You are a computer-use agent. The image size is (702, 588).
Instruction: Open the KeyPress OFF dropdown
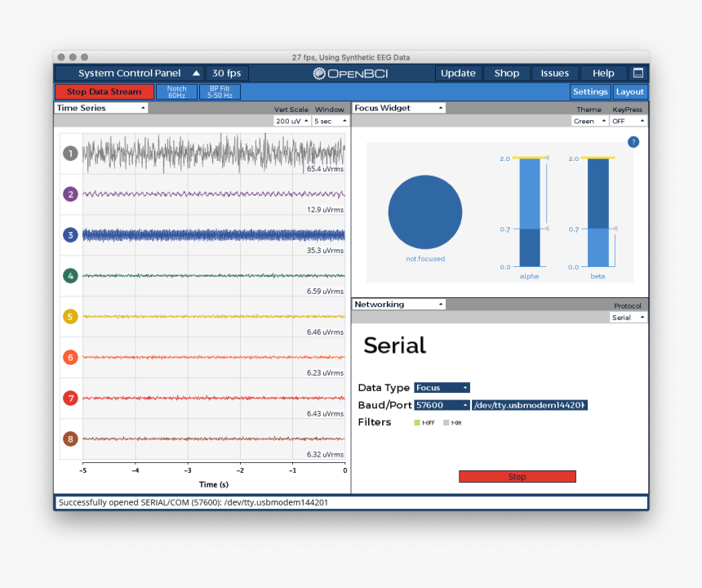tap(629, 121)
